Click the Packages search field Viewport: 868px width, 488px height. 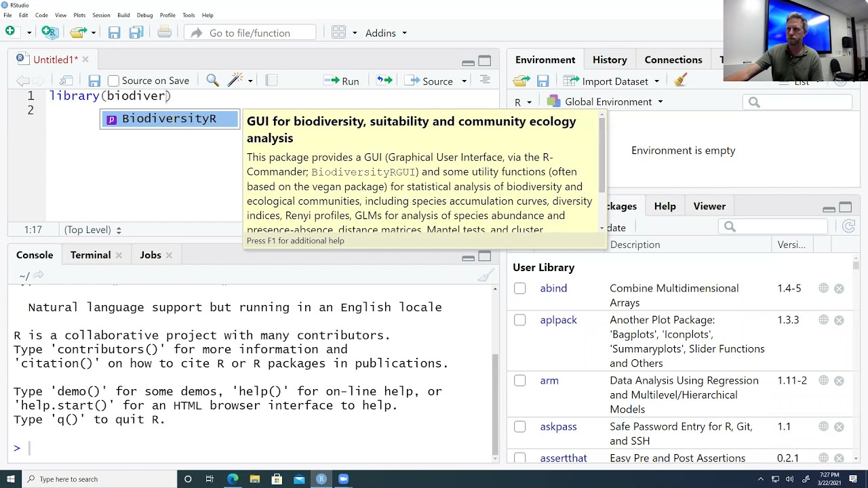coord(774,226)
